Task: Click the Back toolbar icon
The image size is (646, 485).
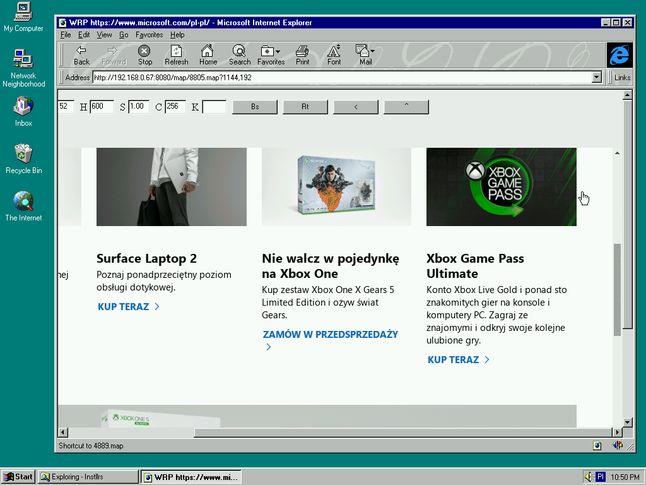Action: click(82, 55)
